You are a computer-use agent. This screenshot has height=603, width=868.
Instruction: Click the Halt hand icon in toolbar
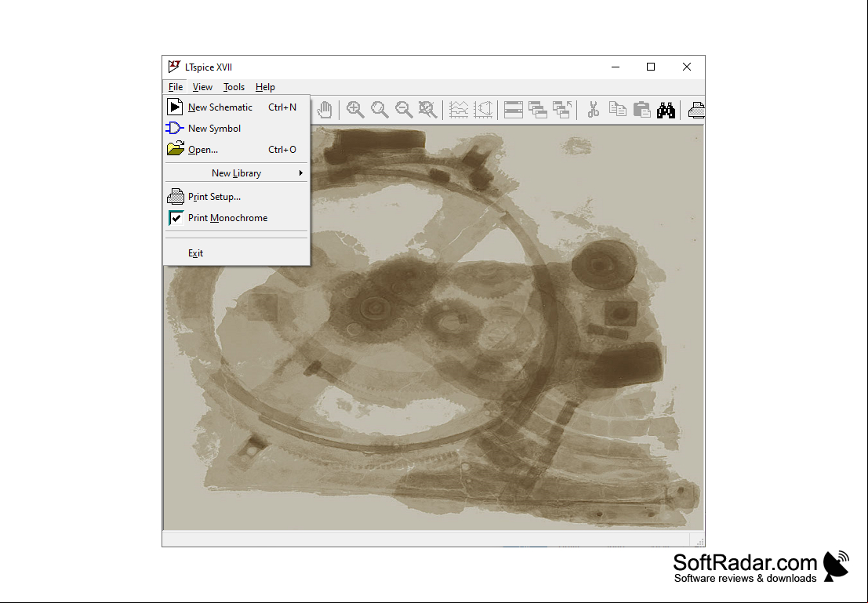point(325,110)
